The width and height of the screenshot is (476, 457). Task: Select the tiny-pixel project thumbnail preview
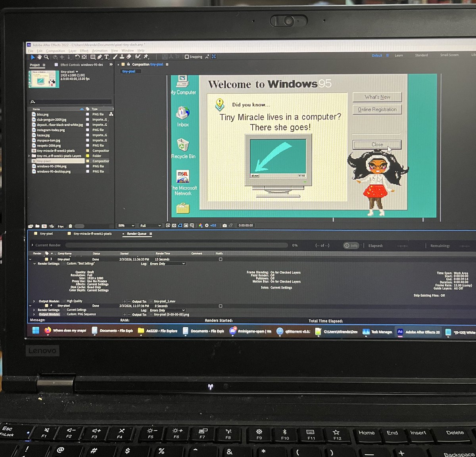tap(44, 79)
